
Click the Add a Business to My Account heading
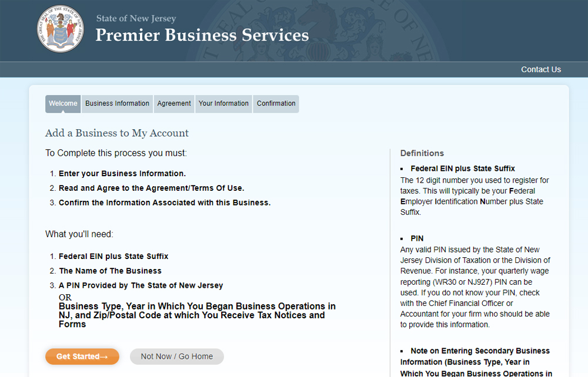click(117, 133)
